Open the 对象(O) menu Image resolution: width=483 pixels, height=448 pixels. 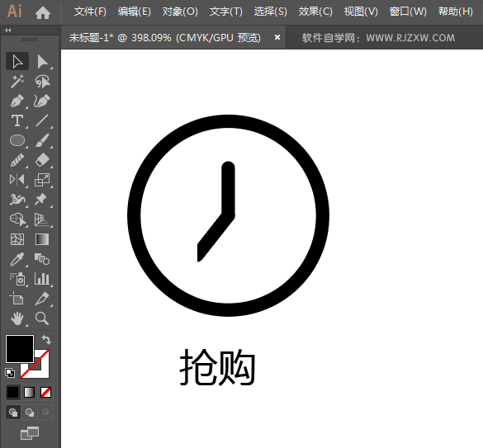[x=180, y=12]
